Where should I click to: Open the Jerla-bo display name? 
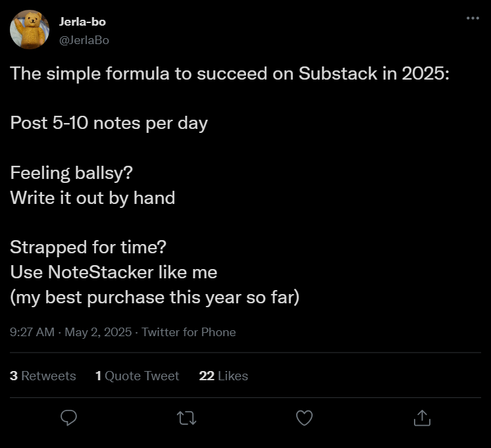82,22
